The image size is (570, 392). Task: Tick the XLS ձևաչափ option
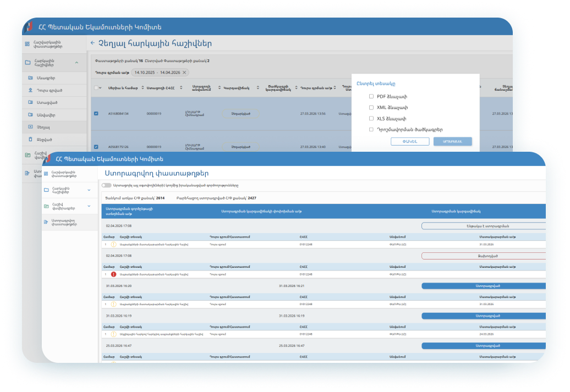point(371,118)
